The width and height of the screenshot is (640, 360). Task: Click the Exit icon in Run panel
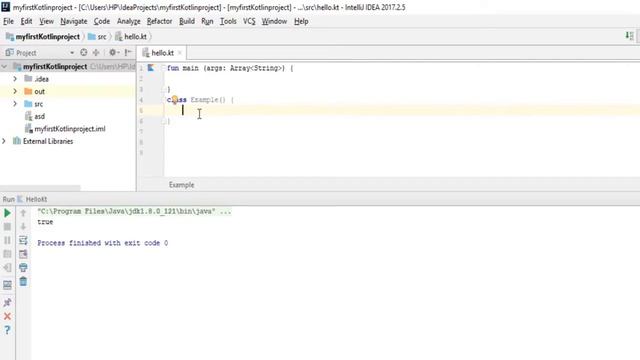tap(7, 268)
